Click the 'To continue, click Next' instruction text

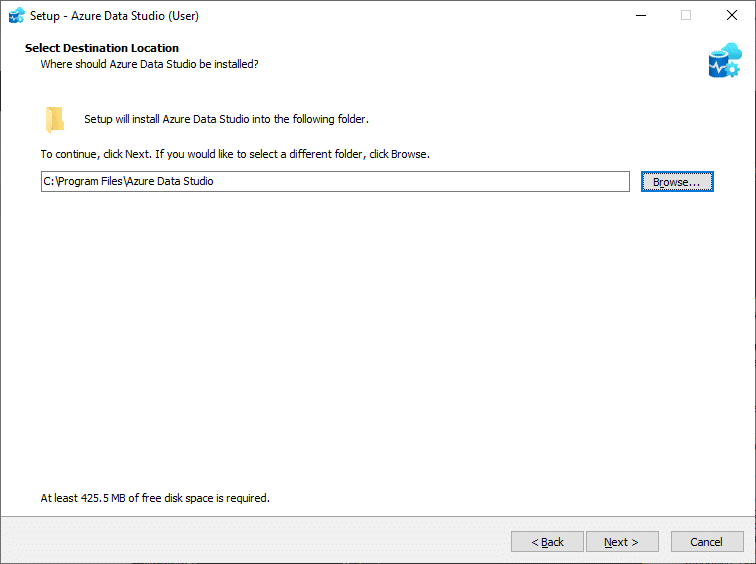pos(235,155)
